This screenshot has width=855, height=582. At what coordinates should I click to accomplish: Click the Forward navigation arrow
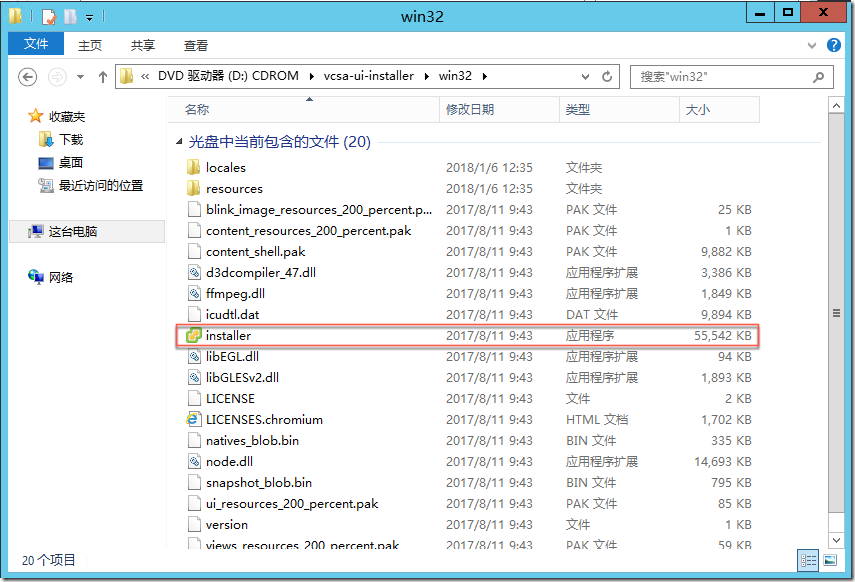tap(57, 77)
